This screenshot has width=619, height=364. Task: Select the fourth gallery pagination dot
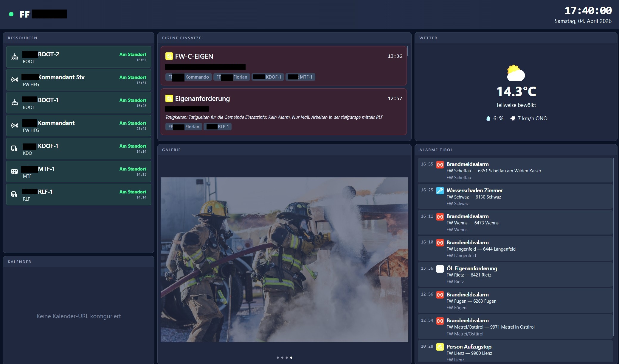291,357
